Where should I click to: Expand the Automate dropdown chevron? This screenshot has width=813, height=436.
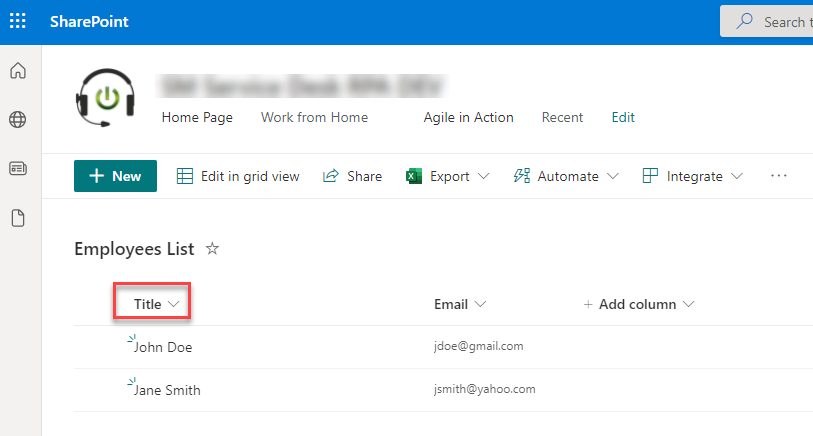click(x=612, y=176)
